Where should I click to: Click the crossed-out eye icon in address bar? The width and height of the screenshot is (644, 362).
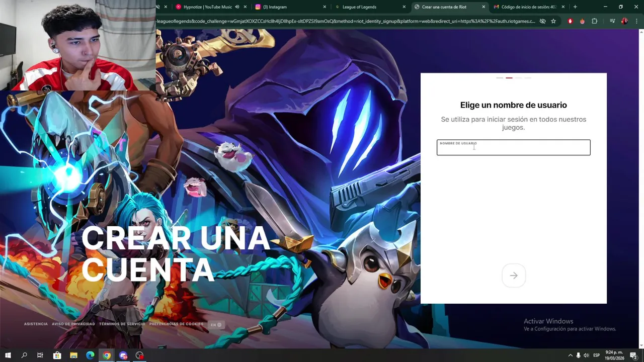click(542, 21)
